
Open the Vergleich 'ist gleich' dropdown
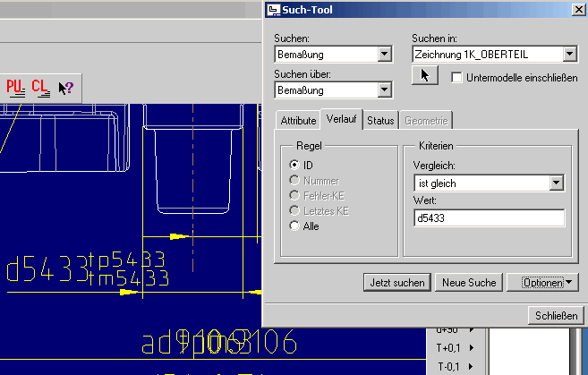(556, 183)
